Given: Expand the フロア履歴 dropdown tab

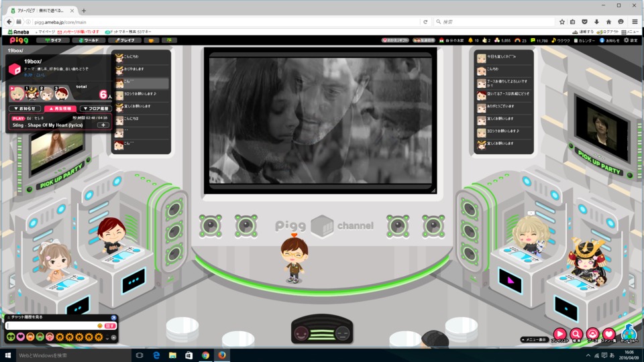Looking at the screenshot, I should pyautogui.click(x=96, y=109).
